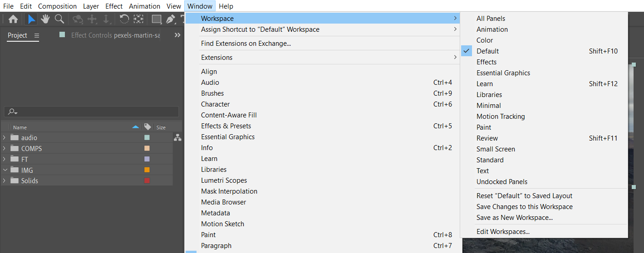The width and height of the screenshot is (644, 253).
Task: Open the Help menu
Action: coord(226,6)
